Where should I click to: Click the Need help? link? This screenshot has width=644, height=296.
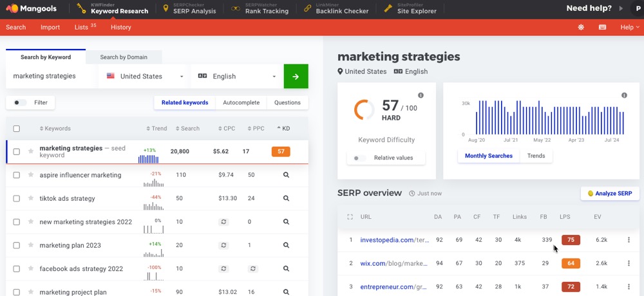[589, 8]
